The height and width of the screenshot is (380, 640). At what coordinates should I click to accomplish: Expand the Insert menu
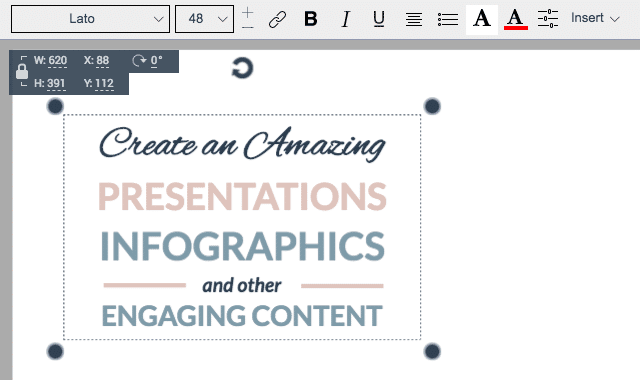[595, 18]
